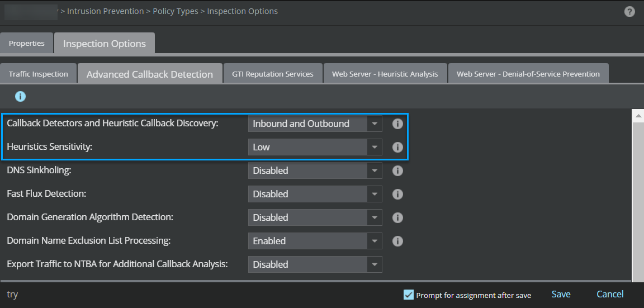
Task: Show info for Heuristics Sensitivity
Action: 397,147
